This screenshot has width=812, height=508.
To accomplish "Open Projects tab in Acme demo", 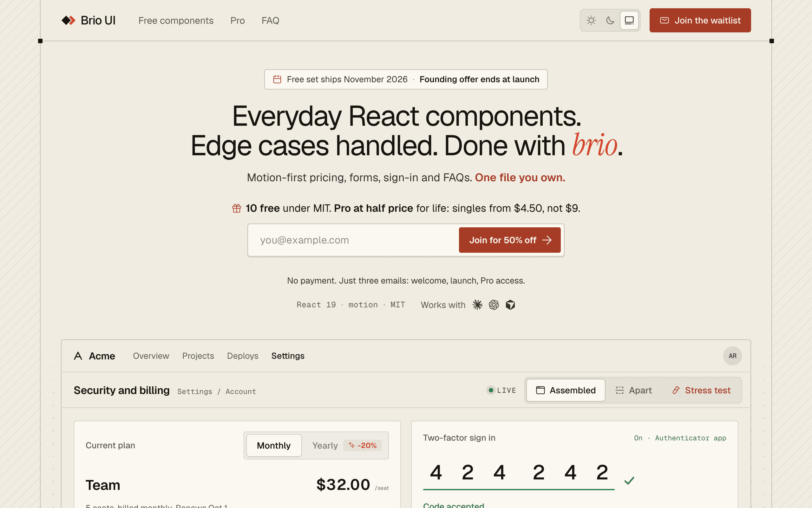I will pos(198,356).
